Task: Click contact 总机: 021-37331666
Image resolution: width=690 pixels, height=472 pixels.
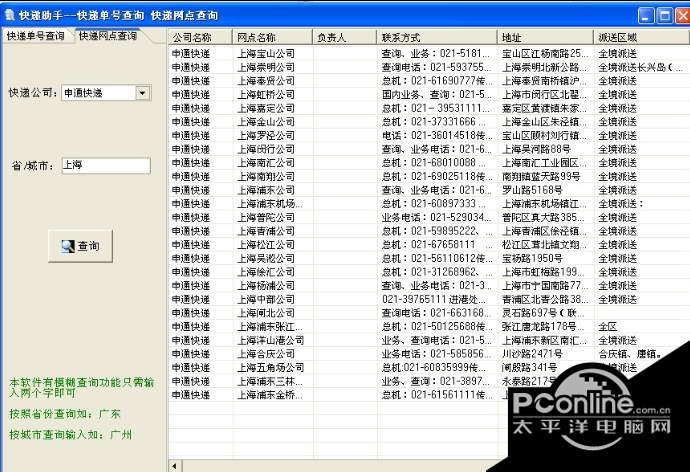Action: (434, 122)
